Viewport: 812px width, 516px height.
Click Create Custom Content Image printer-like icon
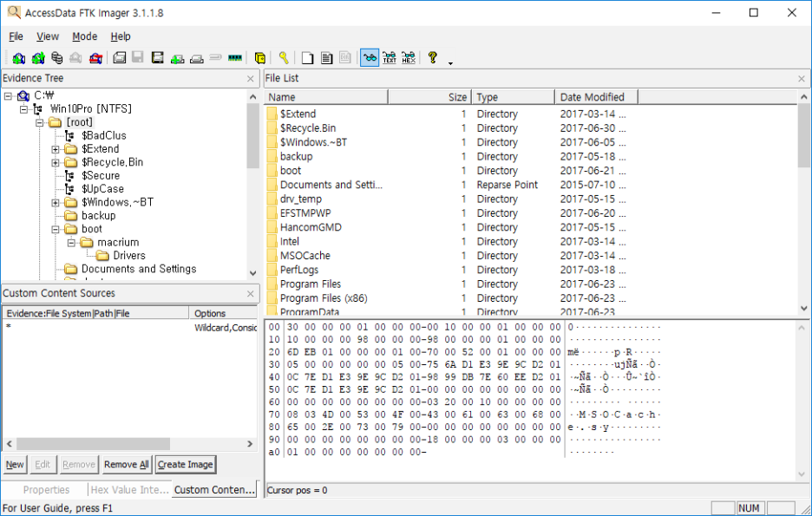(x=196, y=57)
